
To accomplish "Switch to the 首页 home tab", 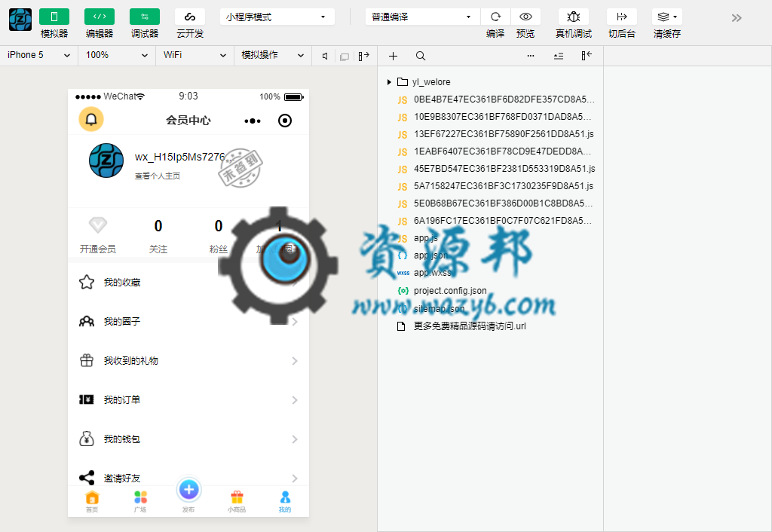I will tap(92, 502).
